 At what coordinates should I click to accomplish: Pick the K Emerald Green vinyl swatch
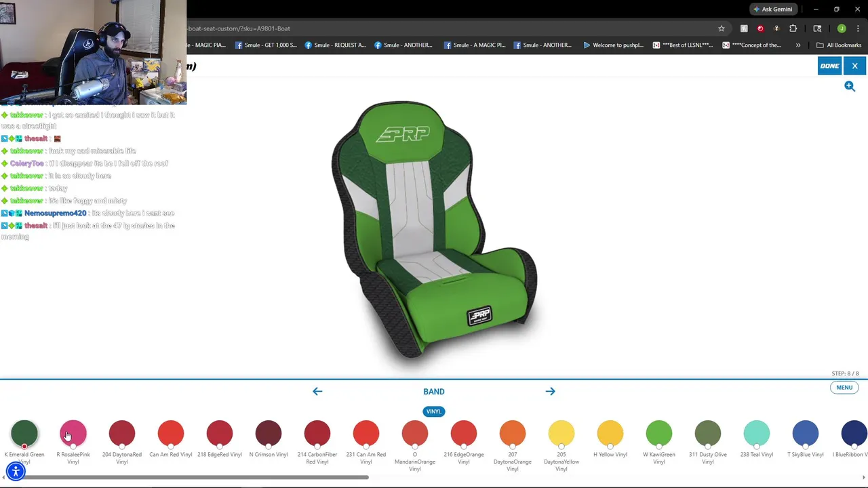pyautogui.click(x=24, y=434)
